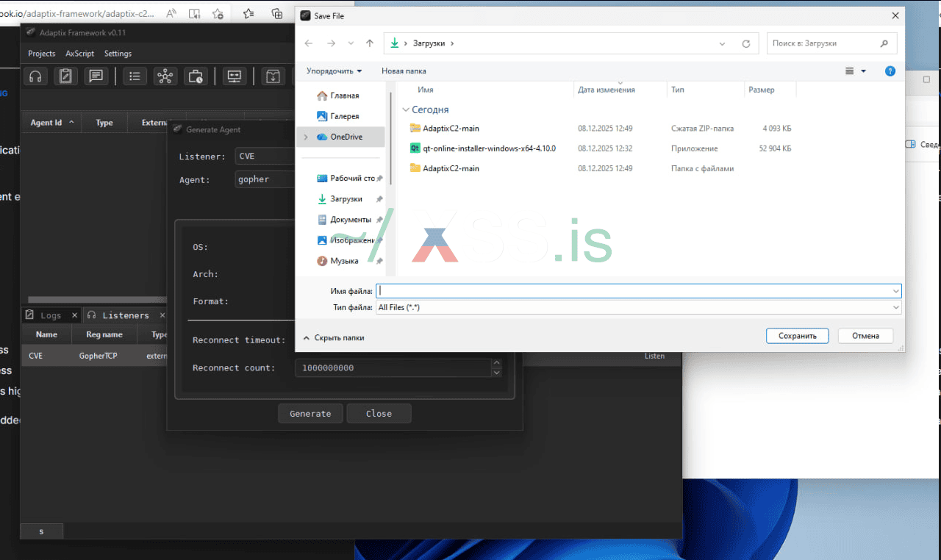Open the browser Collections icon
The height and width of the screenshot is (560, 941).
pyautogui.click(x=277, y=13)
